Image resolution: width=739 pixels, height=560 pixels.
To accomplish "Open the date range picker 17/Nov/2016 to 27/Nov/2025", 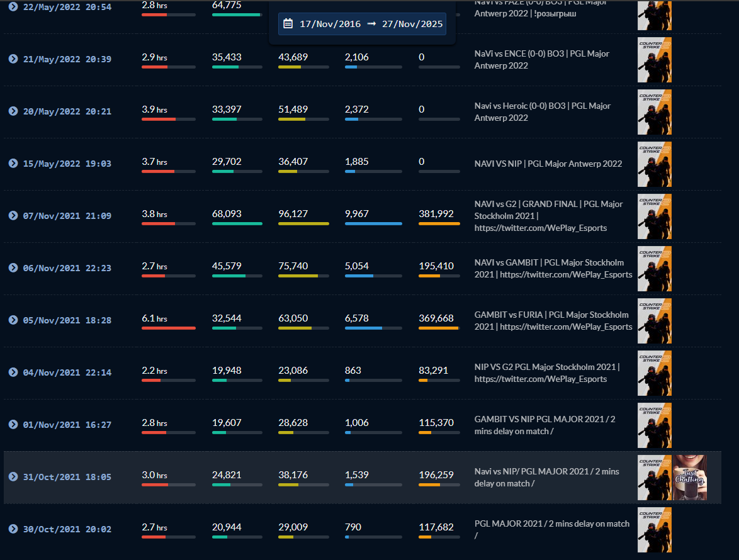I will 362,23.
